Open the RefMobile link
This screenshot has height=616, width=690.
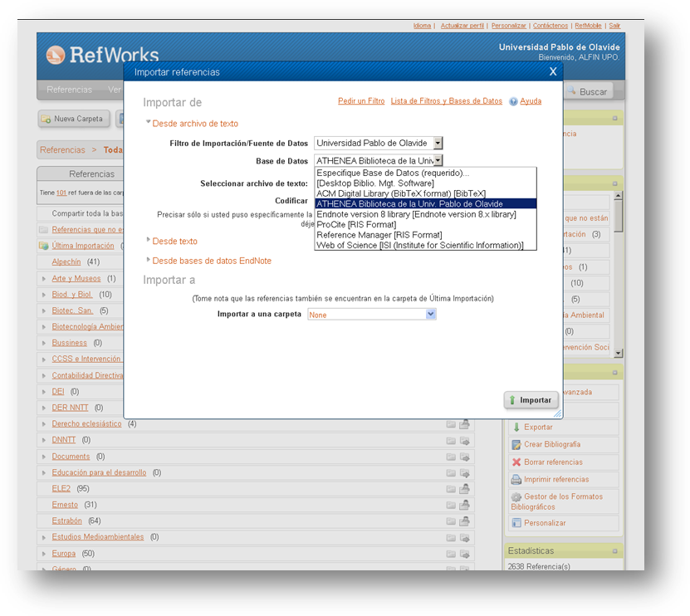point(588,26)
